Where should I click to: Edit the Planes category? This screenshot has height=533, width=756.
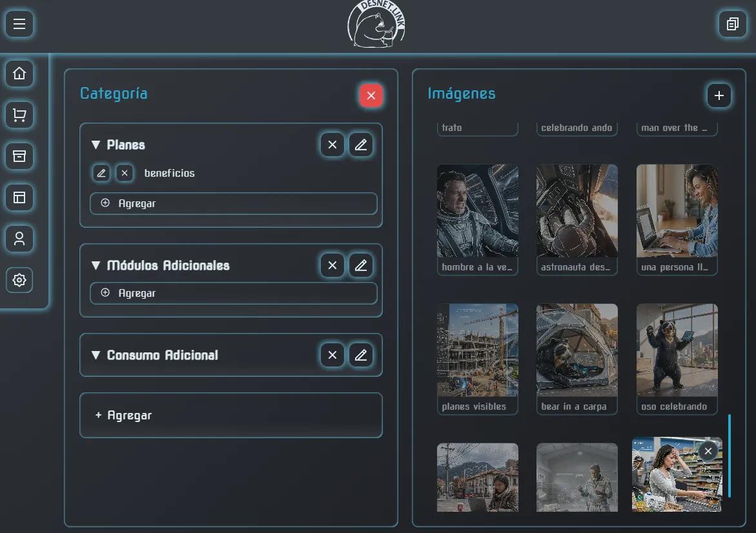click(361, 145)
